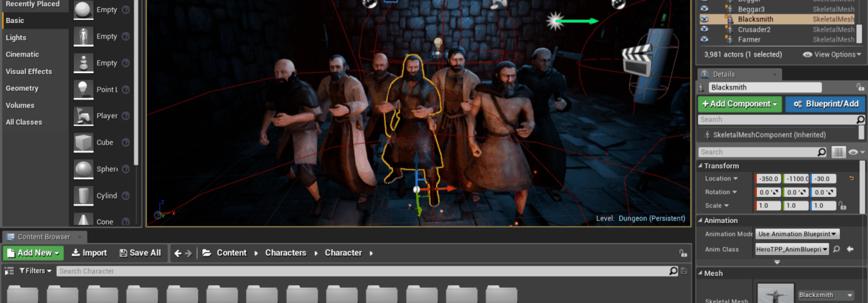This screenshot has width=868, height=303.
Task: Click the Player Start placement icon
Action: click(x=85, y=115)
